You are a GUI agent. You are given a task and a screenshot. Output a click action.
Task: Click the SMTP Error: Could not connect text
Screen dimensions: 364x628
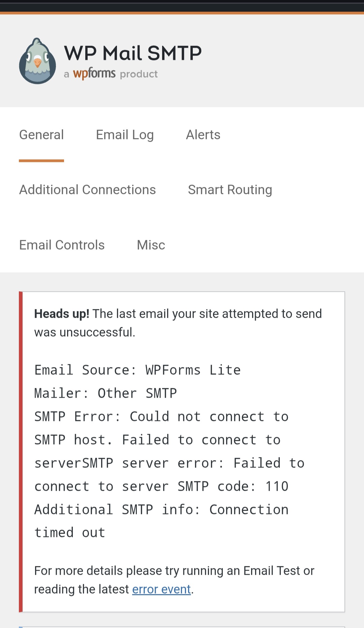161,417
